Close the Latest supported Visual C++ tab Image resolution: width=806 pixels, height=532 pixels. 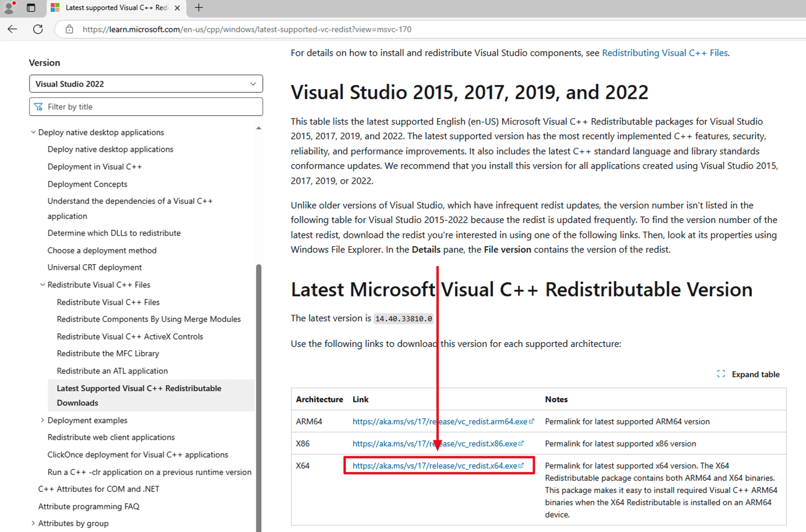click(x=177, y=8)
